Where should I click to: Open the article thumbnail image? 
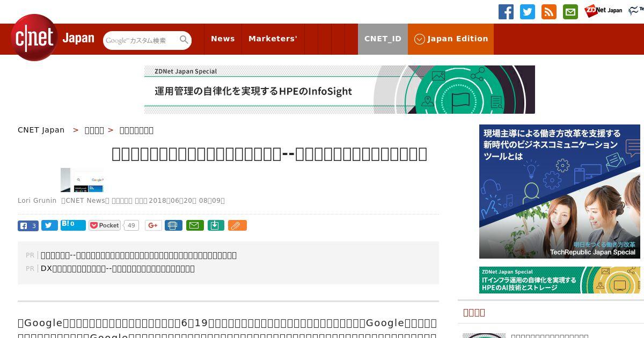click(x=82, y=180)
